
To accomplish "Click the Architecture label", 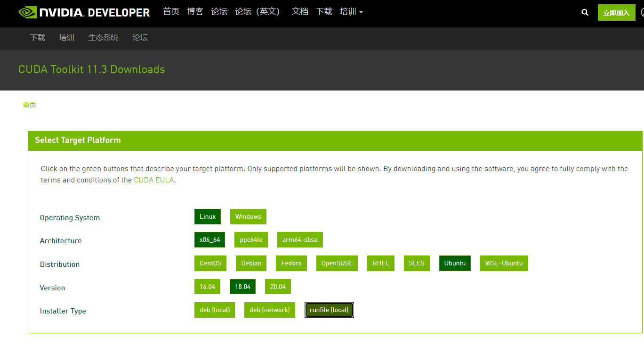I will (61, 241).
